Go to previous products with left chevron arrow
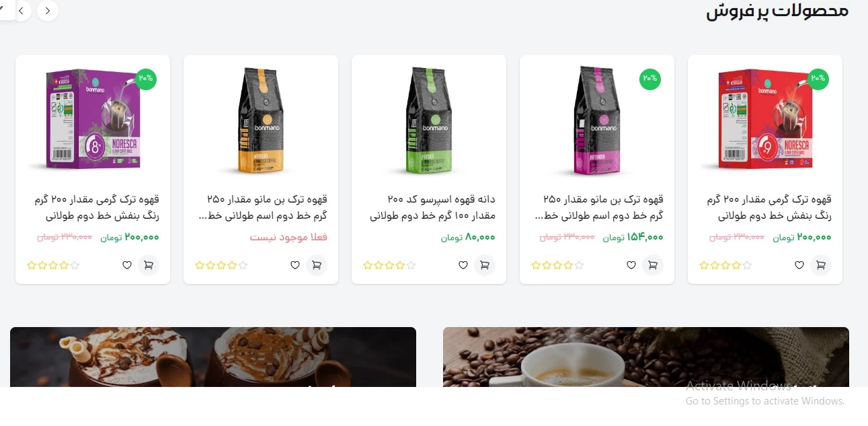Screen dimensions: 868x426 (x=22, y=11)
